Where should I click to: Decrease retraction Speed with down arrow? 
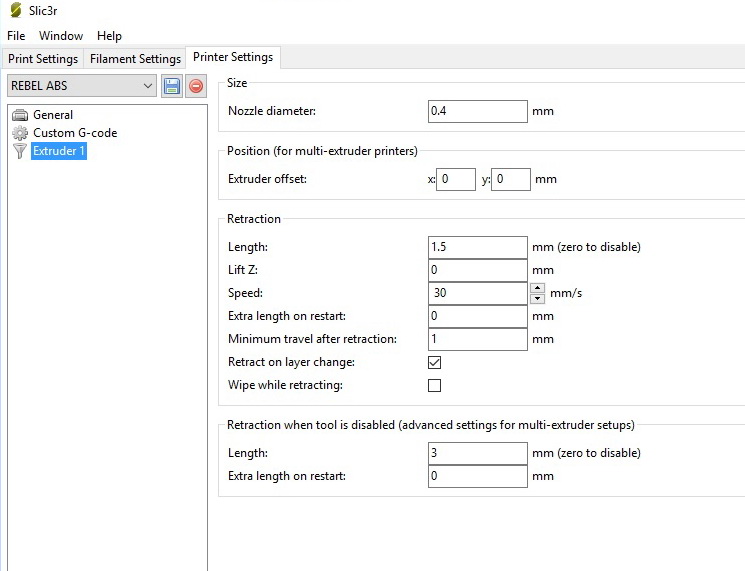(x=537, y=298)
